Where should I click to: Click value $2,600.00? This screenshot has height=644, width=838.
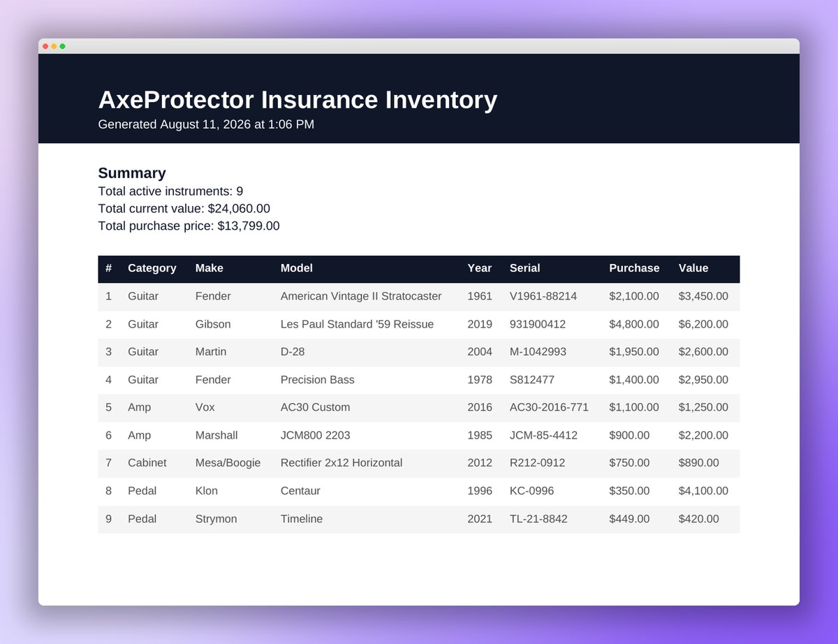[703, 352]
